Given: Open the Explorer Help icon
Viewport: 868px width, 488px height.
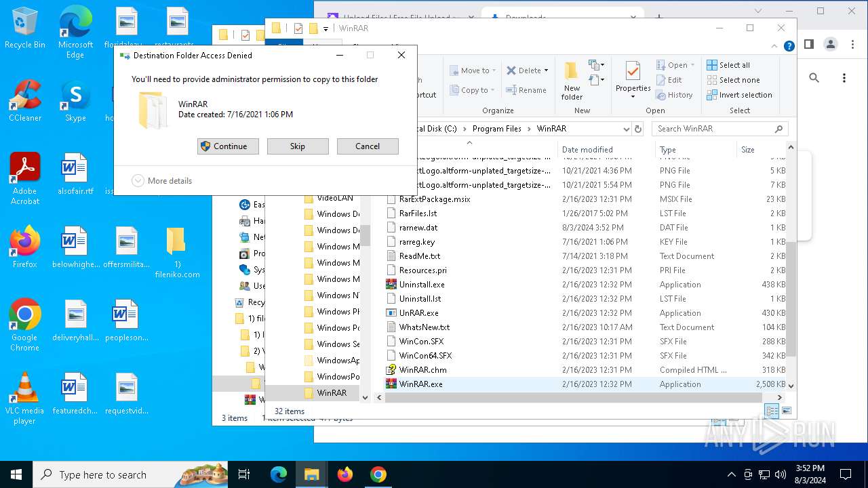Looking at the screenshot, I should (789, 46).
